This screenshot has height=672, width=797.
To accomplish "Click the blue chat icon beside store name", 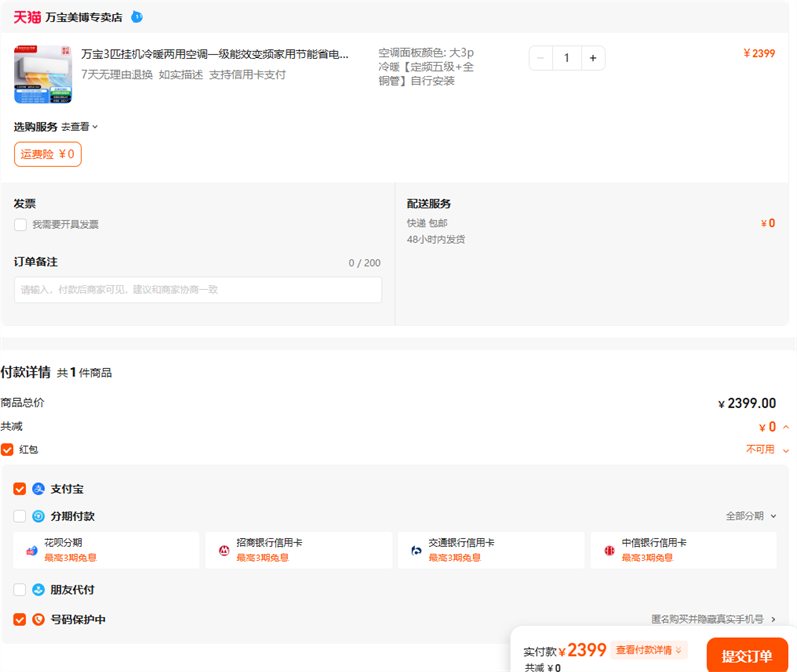I will [x=136, y=17].
